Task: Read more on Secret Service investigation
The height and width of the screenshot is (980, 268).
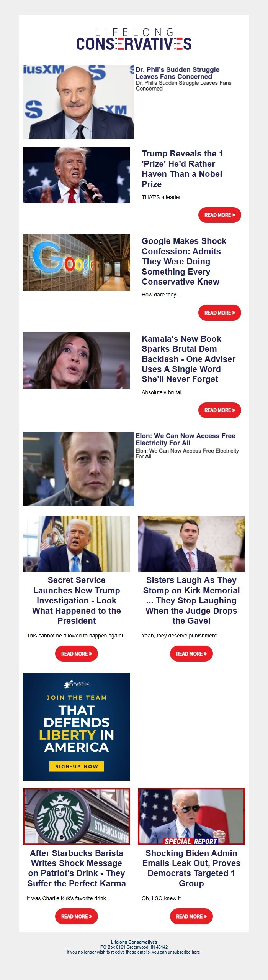Action: pyautogui.click(x=77, y=654)
